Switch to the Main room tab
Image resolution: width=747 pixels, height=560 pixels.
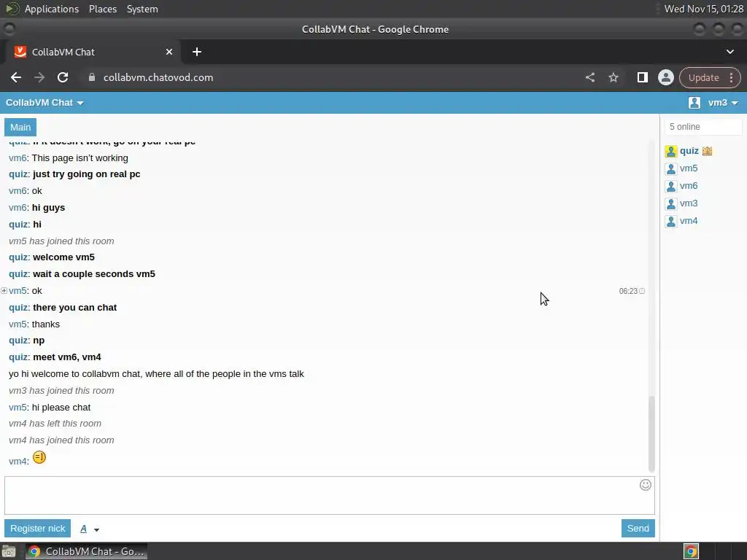20,127
